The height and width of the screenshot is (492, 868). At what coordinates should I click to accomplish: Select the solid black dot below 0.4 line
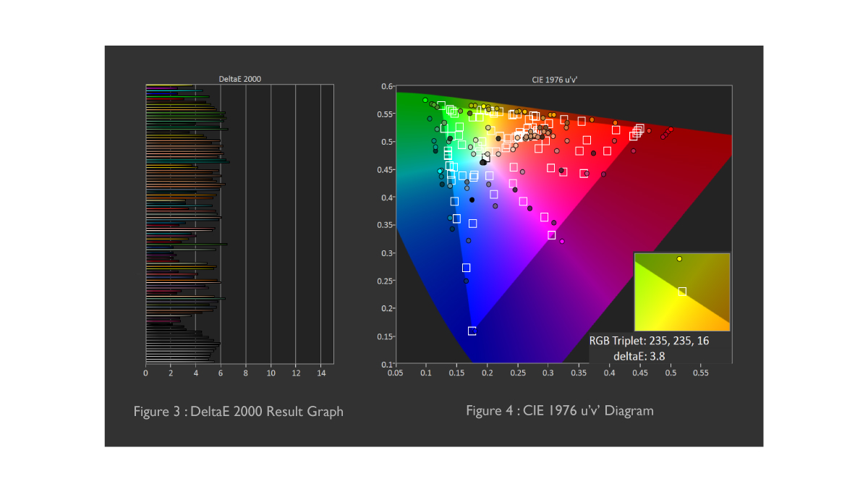pyautogui.click(x=472, y=200)
